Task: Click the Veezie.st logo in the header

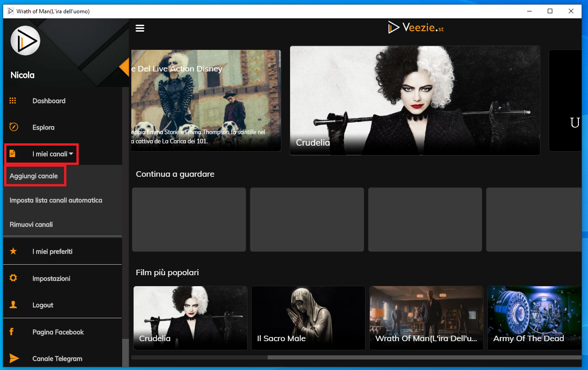Action: (416, 27)
